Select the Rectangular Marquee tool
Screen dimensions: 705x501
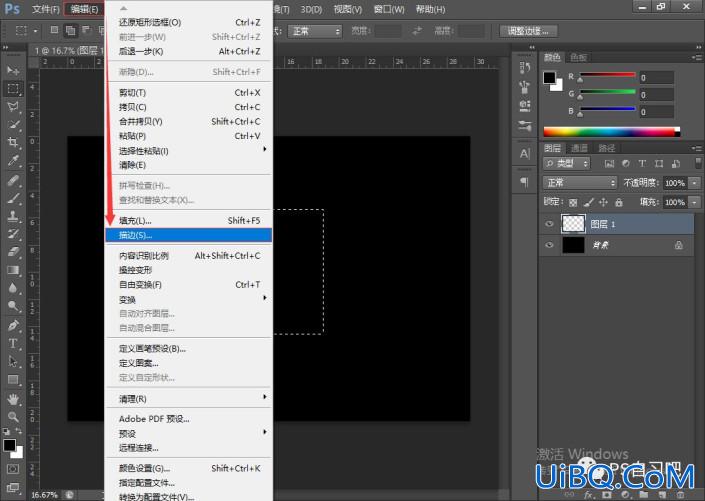(x=13, y=89)
